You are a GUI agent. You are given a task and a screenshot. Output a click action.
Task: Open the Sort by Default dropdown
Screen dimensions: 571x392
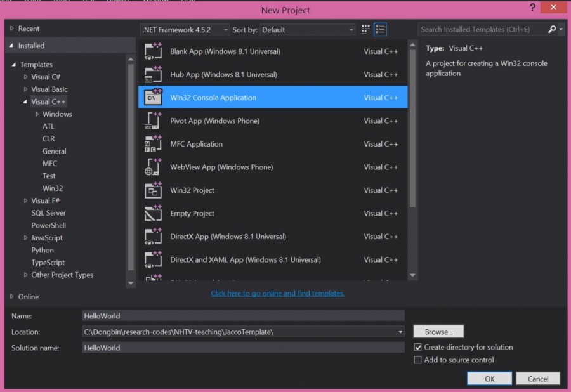tap(308, 30)
